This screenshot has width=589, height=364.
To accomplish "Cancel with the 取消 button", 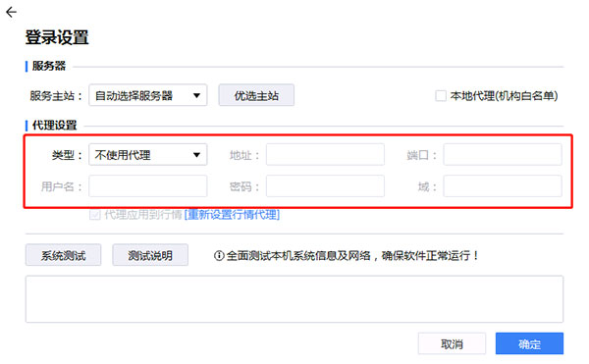I will (452, 343).
